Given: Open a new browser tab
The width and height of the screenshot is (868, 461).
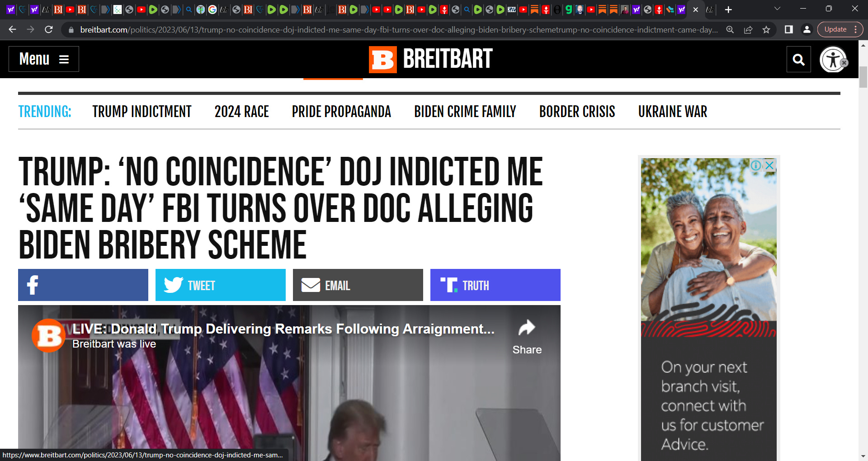Looking at the screenshot, I should point(728,9).
